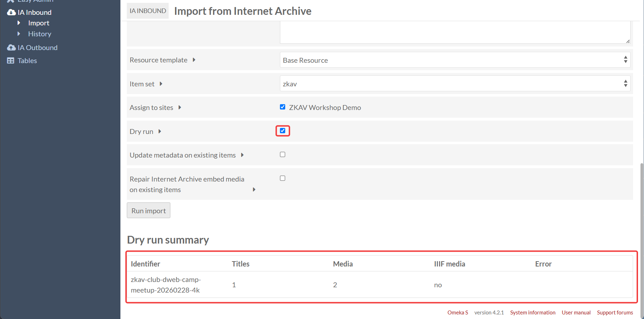The image size is (644, 319).
Task: Enable Repair Internet Archive embed media checkbox
Action: coord(282,178)
